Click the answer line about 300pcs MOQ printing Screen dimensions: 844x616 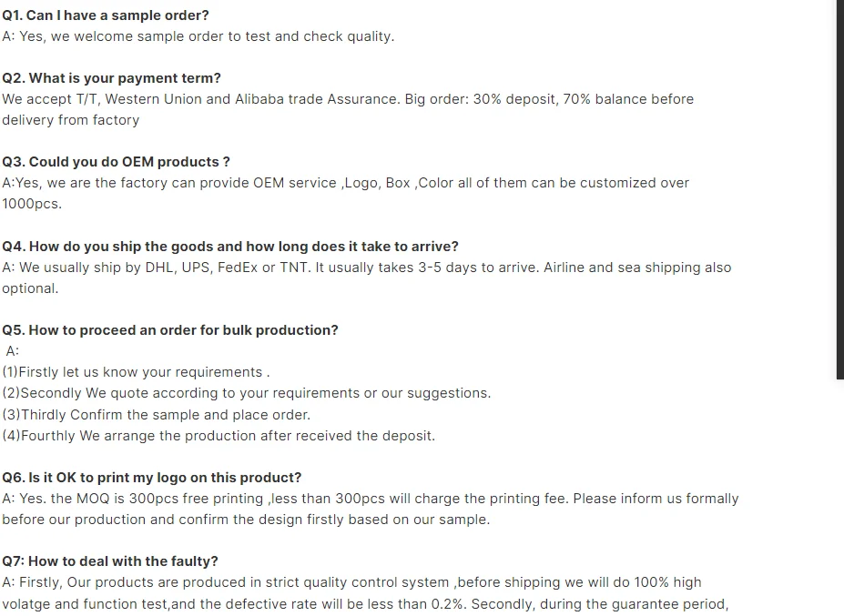370,499
